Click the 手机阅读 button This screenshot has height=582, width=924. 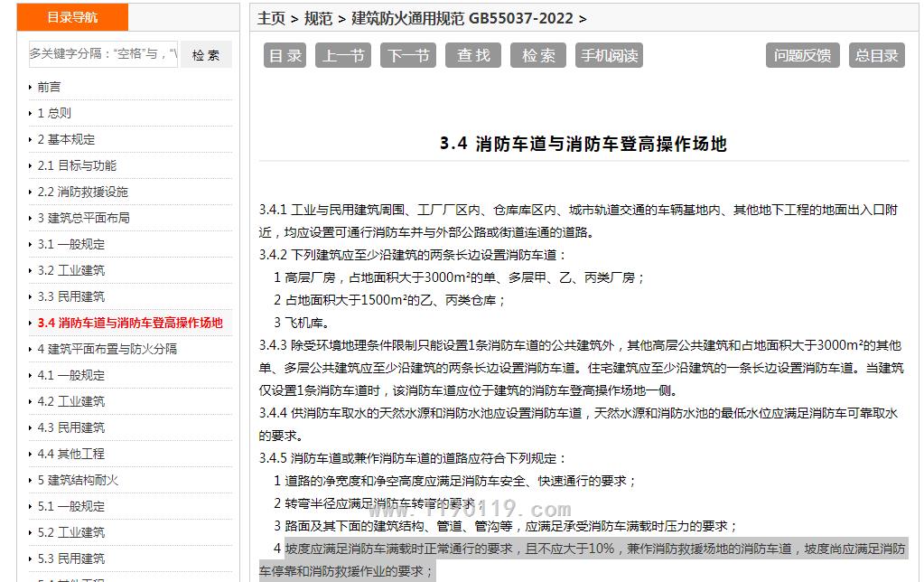610,55
